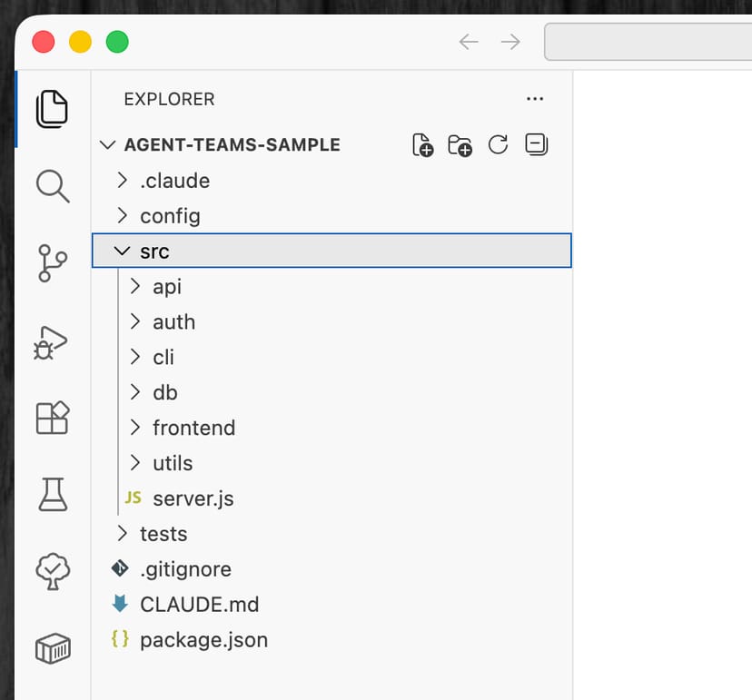752x700 pixels.
Task: Select the Testing flask icon
Action: [x=52, y=495]
